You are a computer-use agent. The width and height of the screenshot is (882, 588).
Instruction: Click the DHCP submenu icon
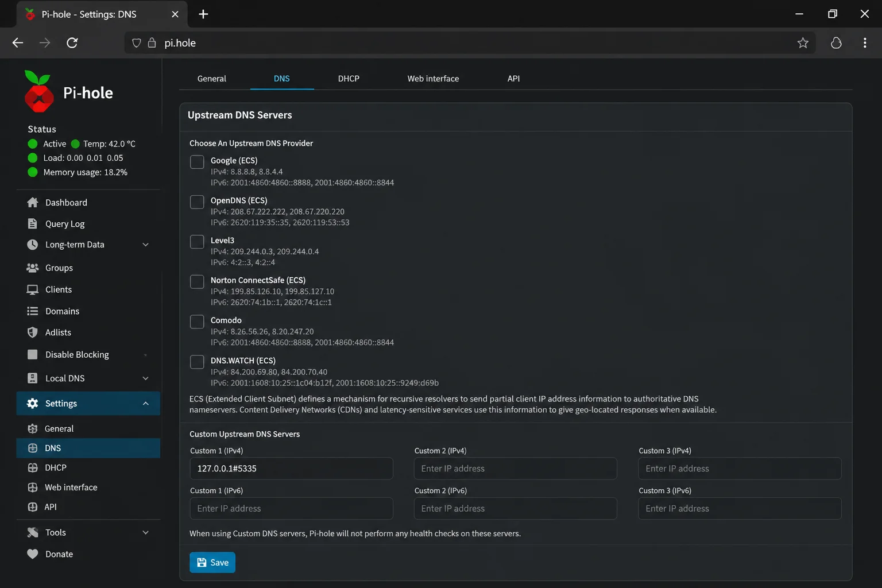[33, 467]
